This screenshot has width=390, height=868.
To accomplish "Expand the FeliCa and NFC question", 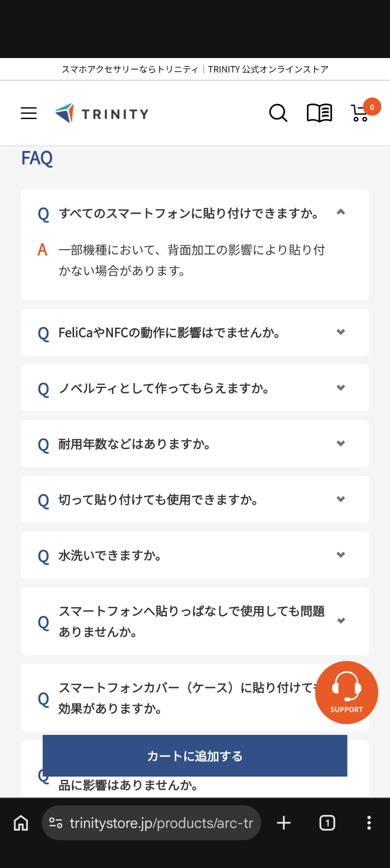I will [x=195, y=332].
